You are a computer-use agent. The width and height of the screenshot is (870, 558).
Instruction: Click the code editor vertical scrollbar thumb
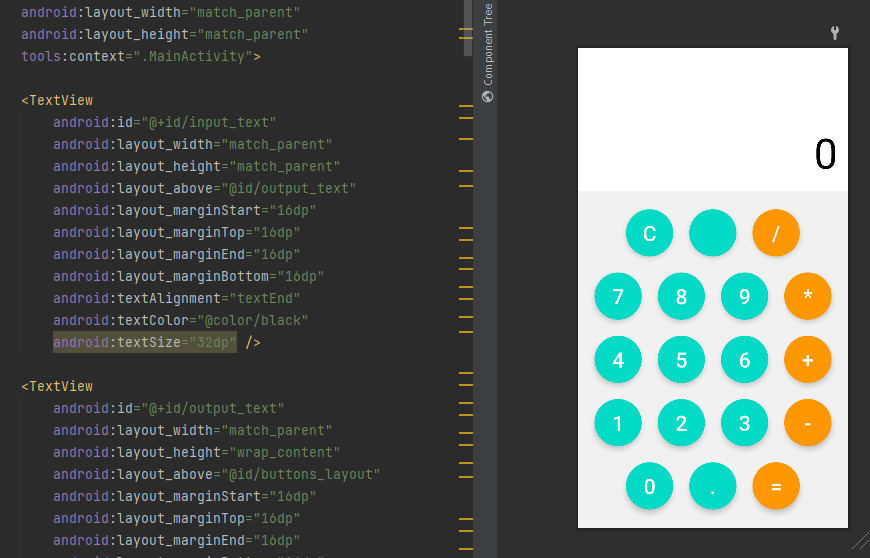click(468, 28)
